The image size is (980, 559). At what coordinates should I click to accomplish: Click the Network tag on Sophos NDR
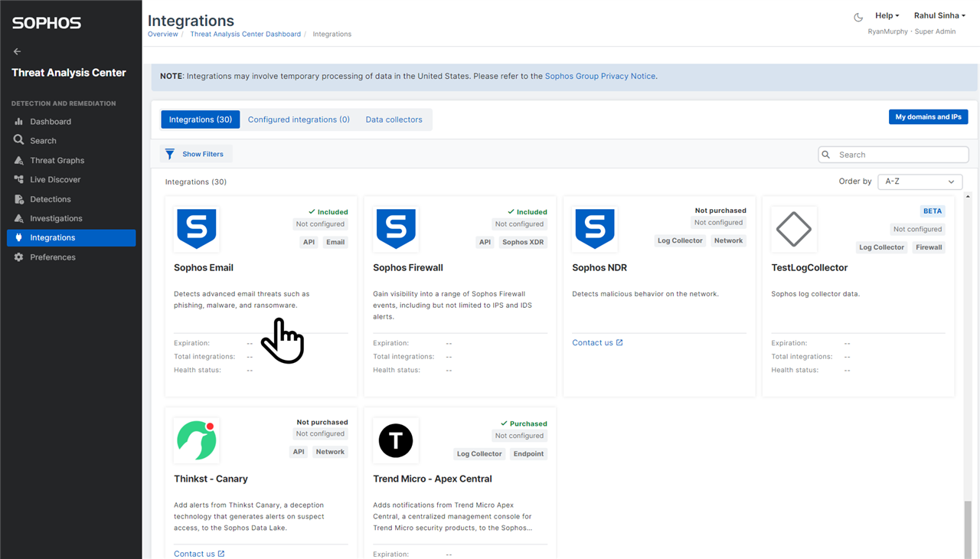(729, 240)
